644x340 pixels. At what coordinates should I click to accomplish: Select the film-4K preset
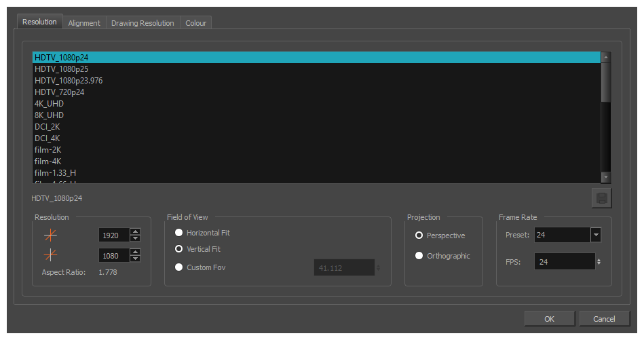click(x=316, y=161)
